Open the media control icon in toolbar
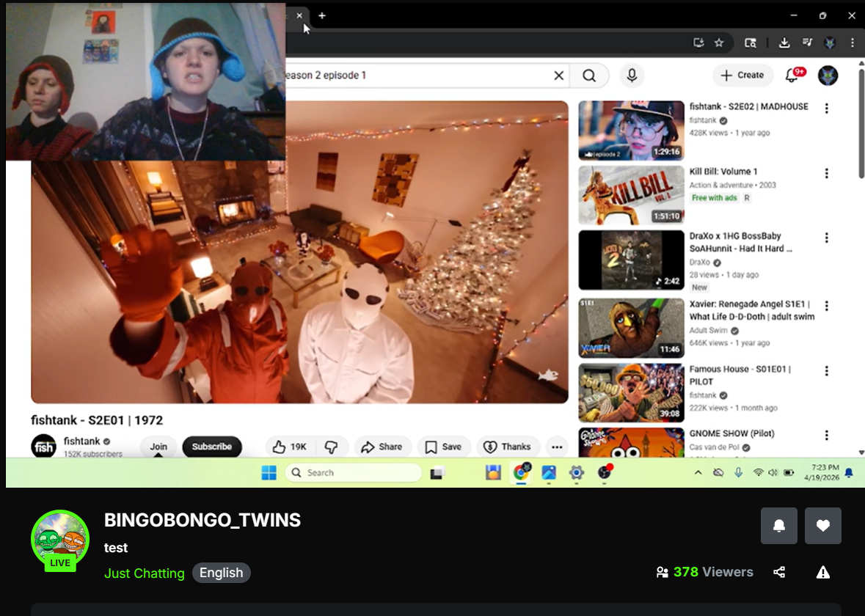This screenshot has height=616, width=865. coord(807,43)
